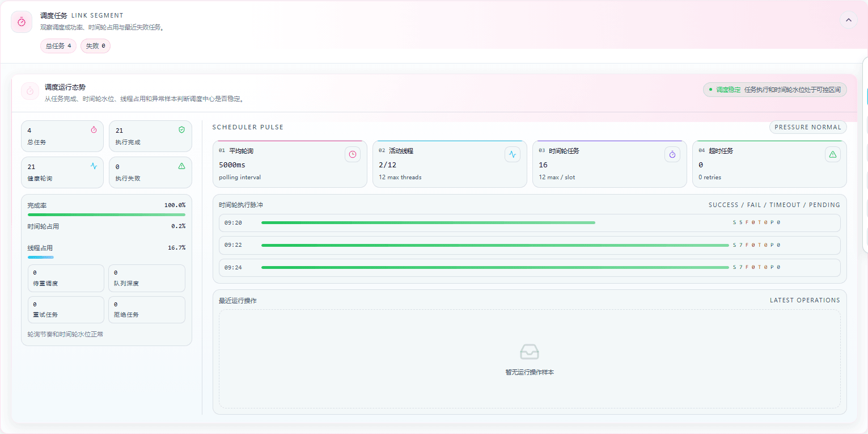The image size is (868, 434).
Task: Click the 100.0% completion rate value
Action: (x=175, y=205)
